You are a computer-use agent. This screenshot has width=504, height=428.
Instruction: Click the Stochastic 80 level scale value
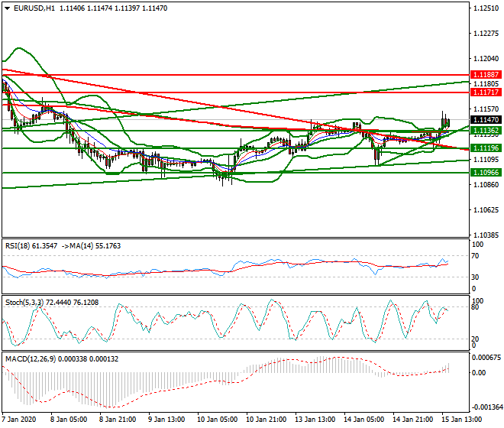coord(476,307)
